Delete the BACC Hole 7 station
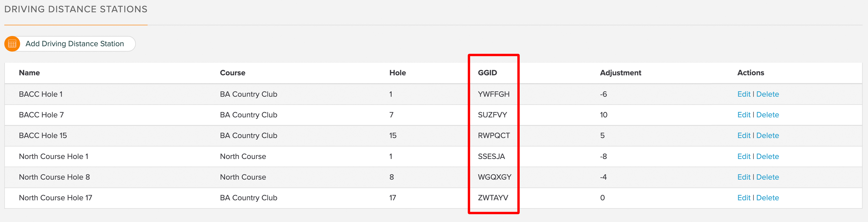Screen dimensions: 868x222 pyautogui.click(x=768, y=115)
